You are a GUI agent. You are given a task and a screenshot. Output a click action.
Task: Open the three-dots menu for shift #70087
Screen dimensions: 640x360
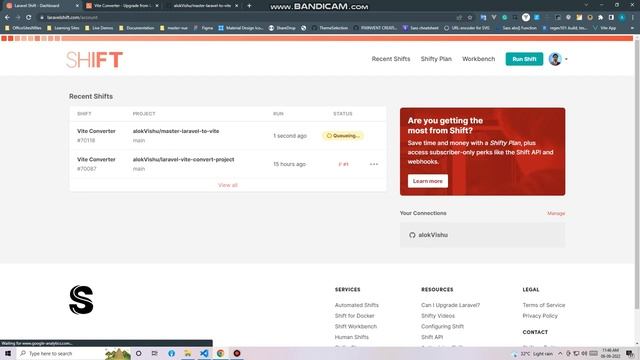tap(374, 164)
